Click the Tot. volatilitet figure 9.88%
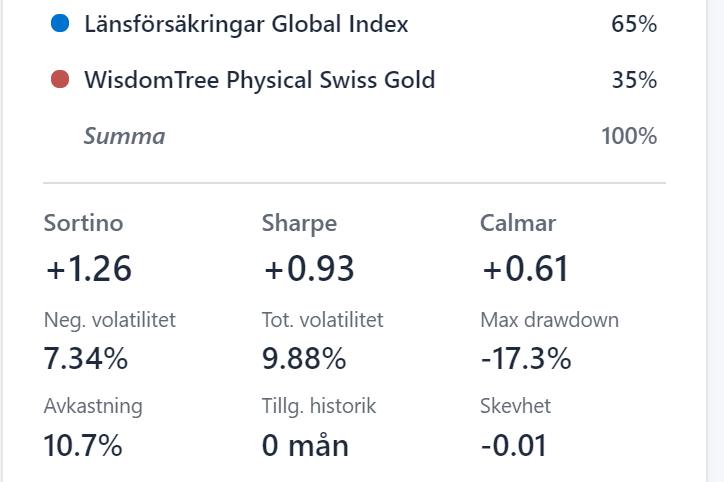 click(x=304, y=357)
